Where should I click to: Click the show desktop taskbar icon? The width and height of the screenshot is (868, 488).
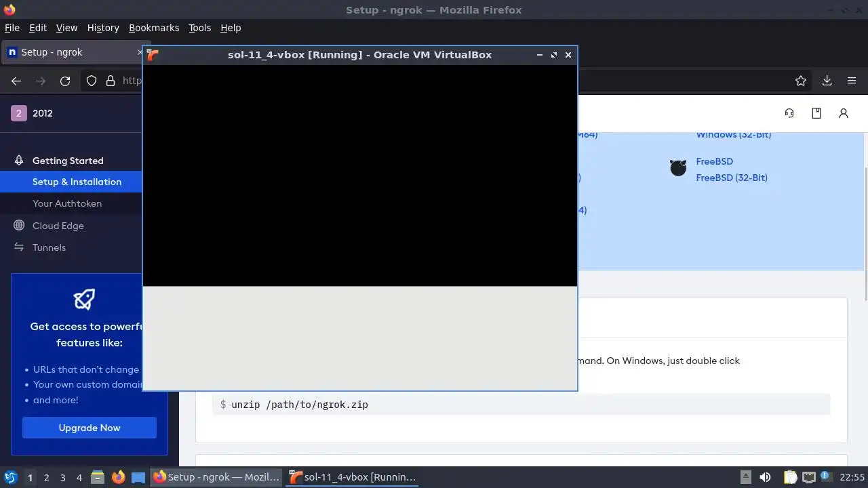click(x=138, y=477)
